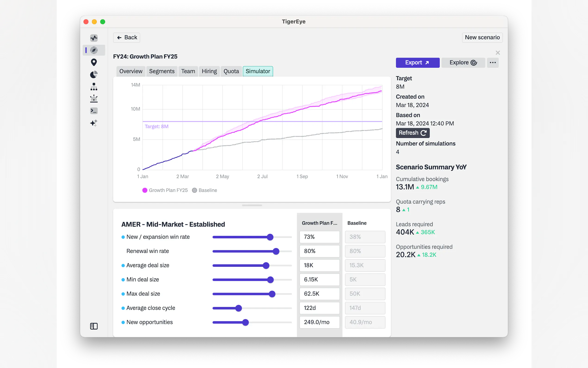Toggle Baseline legend series visibility
The height and width of the screenshot is (368, 588).
tap(204, 190)
